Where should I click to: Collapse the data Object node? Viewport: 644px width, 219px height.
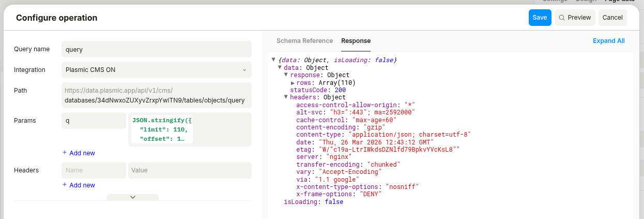click(280, 68)
